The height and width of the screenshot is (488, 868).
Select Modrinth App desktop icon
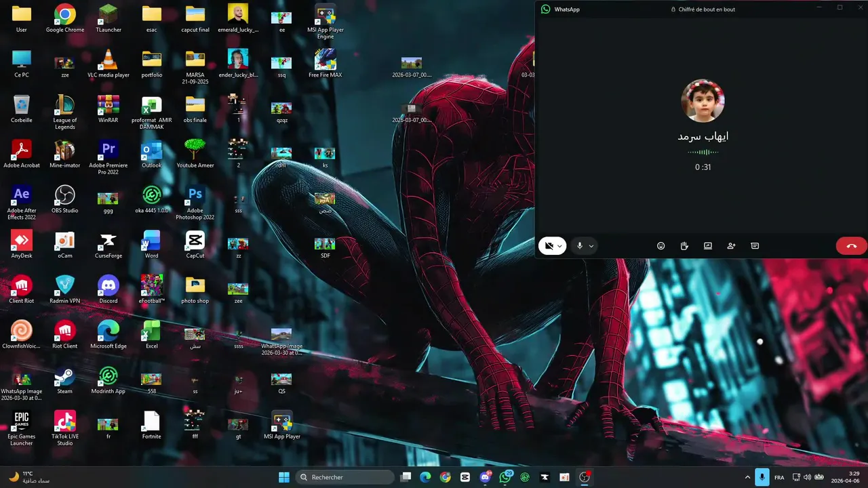tap(108, 380)
